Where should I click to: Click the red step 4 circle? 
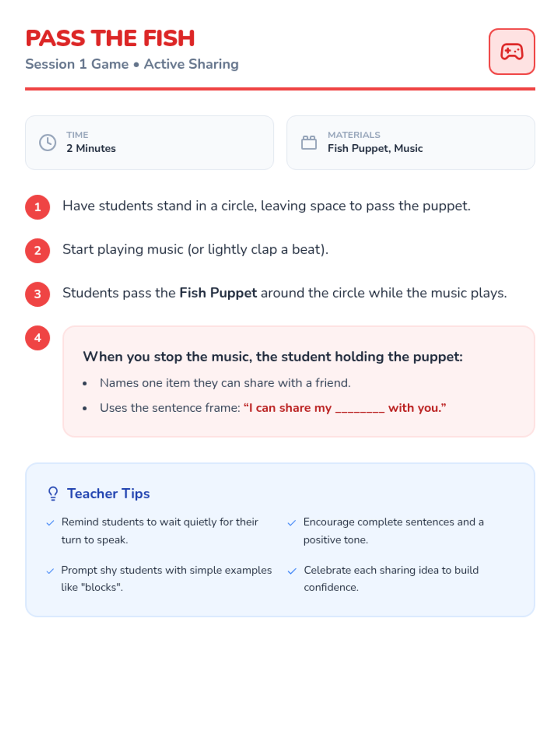(x=38, y=338)
